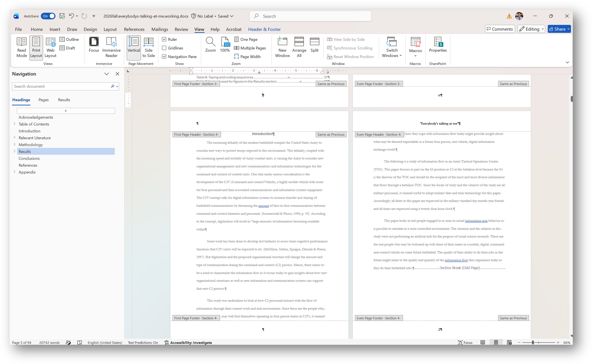Set zoom to 100%
The width and height of the screenshot is (592, 364).
(x=225, y=45)
